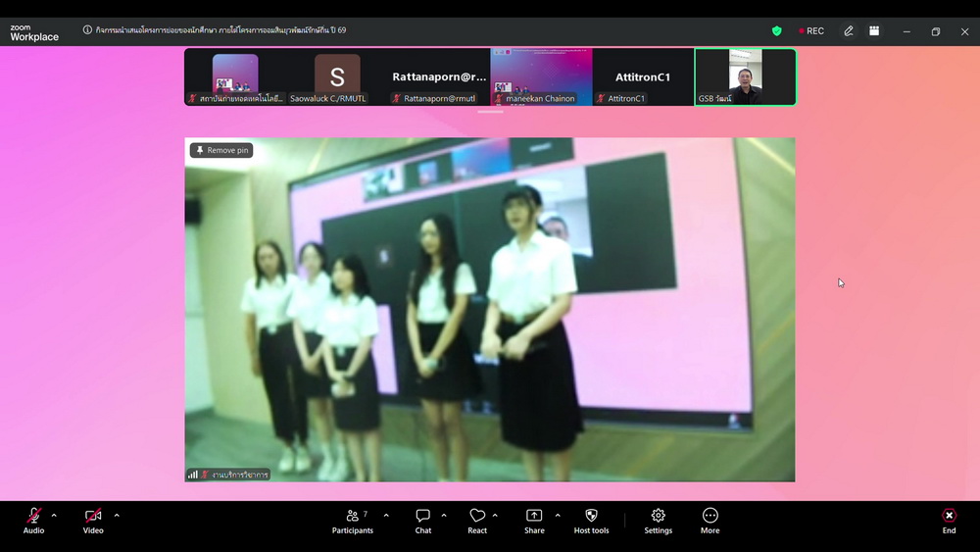Select Saowaluck C./RMUTL participant thumbnail
The width and height of the screenshot is (980, 552).
pyautogui.click(x=337, y=76)
